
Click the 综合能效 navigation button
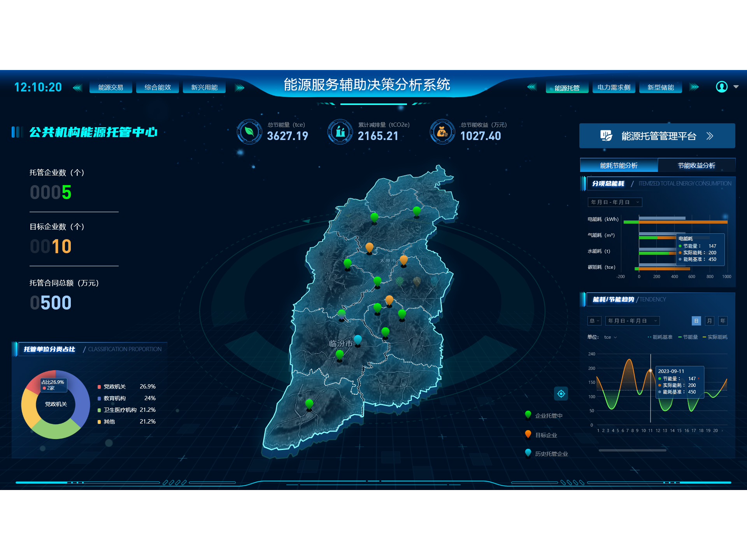(x=158, y=87)
